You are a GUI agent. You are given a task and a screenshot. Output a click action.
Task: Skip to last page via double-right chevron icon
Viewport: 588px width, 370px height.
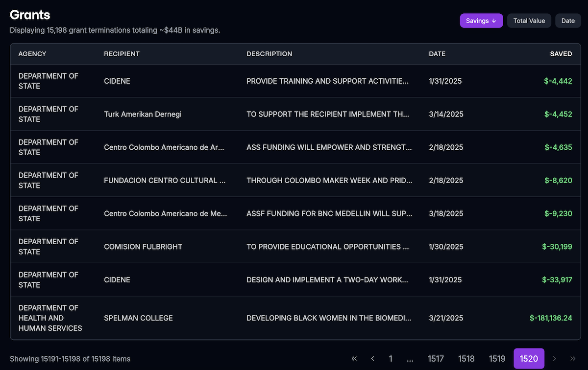(x=573, y=358)
